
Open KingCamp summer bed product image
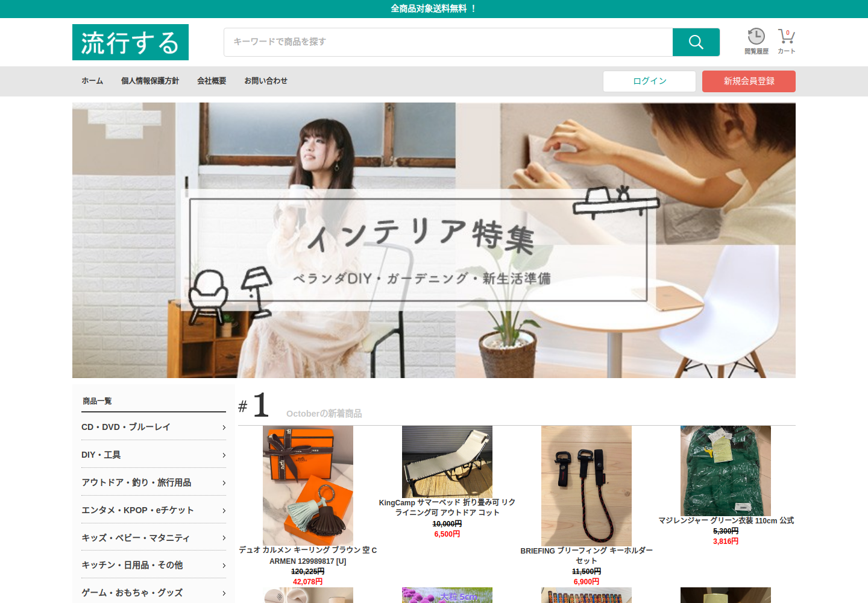(x=447, y=462)
